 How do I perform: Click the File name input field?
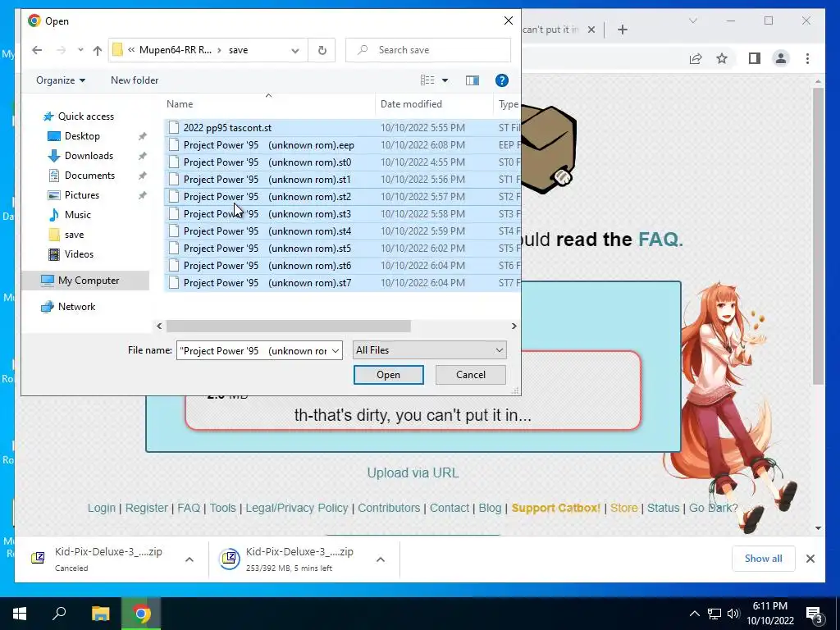[x=253, y=350]
